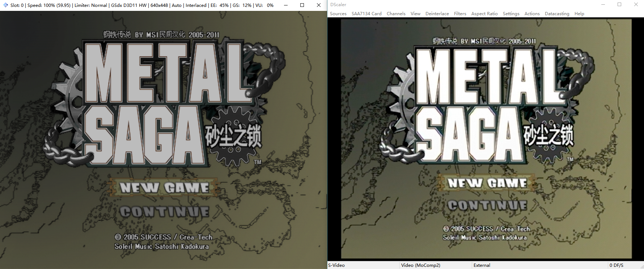Open the Settings menu

coord(511,14)
